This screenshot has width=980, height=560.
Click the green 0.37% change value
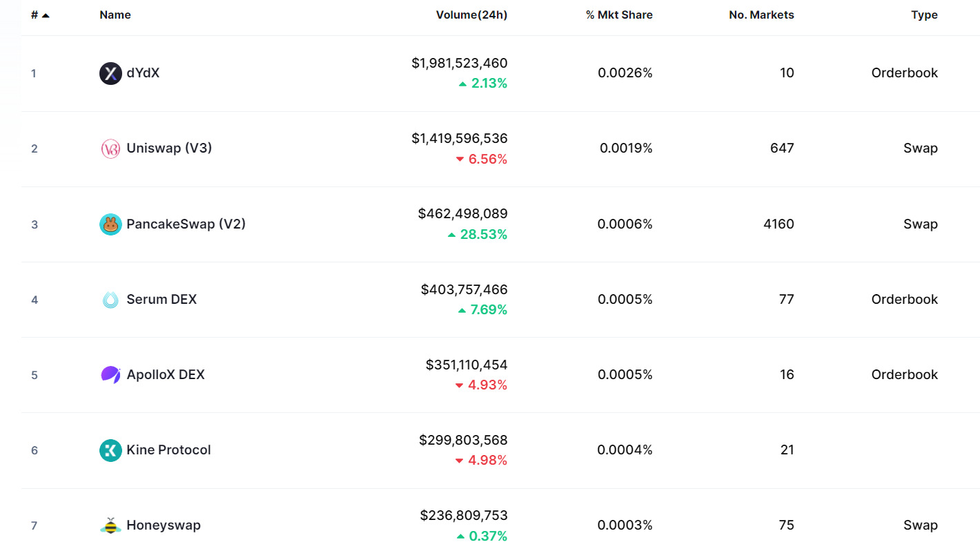click(489, 537)
